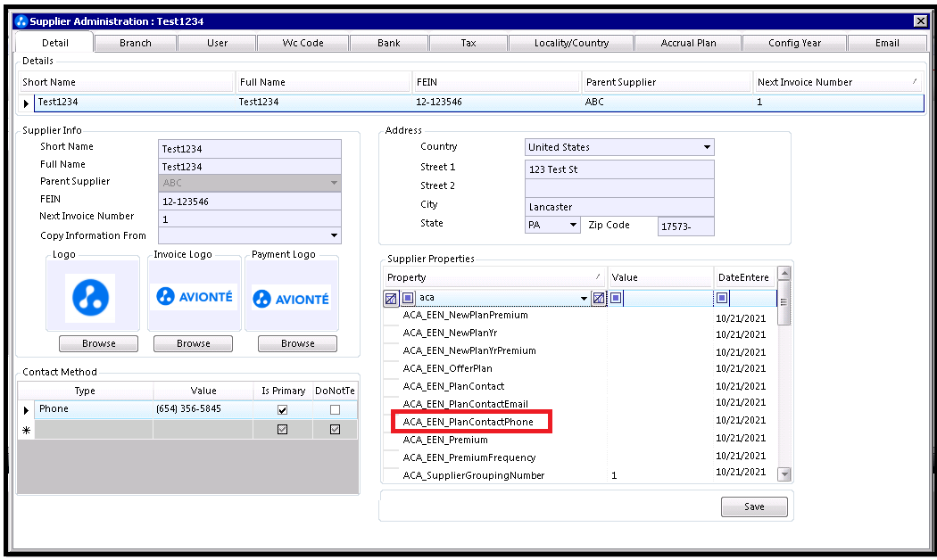Screen dimensions: 937x560
Task: Go to the Accrual Plan tab
Action: tap(688, 43)
